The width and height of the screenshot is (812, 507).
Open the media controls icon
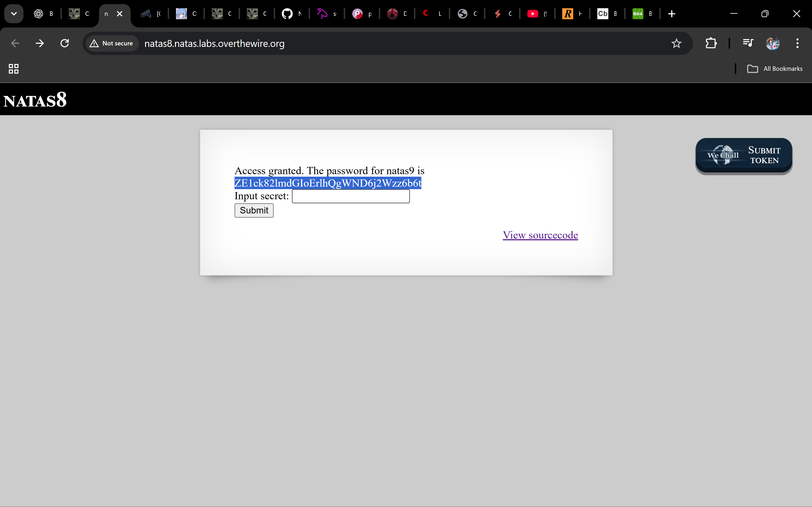(x=748, y=43)
